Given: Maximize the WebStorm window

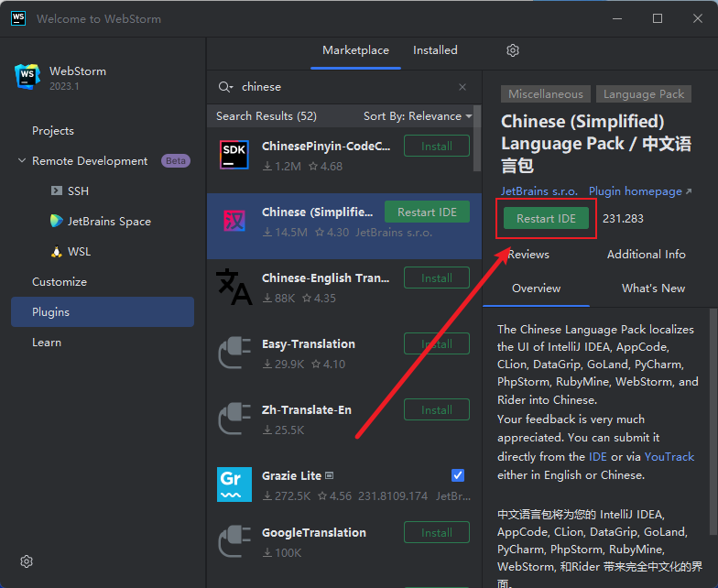Looking at the screenshot, I should (658, 18).
